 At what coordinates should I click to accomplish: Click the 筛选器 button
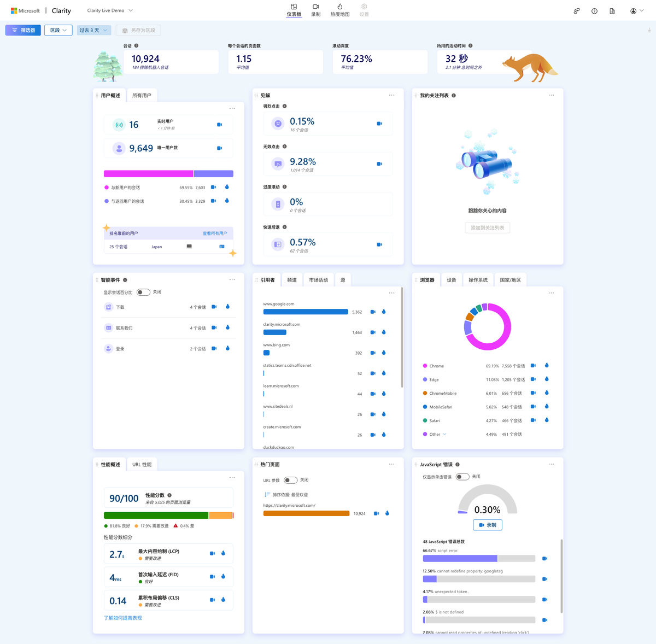(x=23, y=31)
